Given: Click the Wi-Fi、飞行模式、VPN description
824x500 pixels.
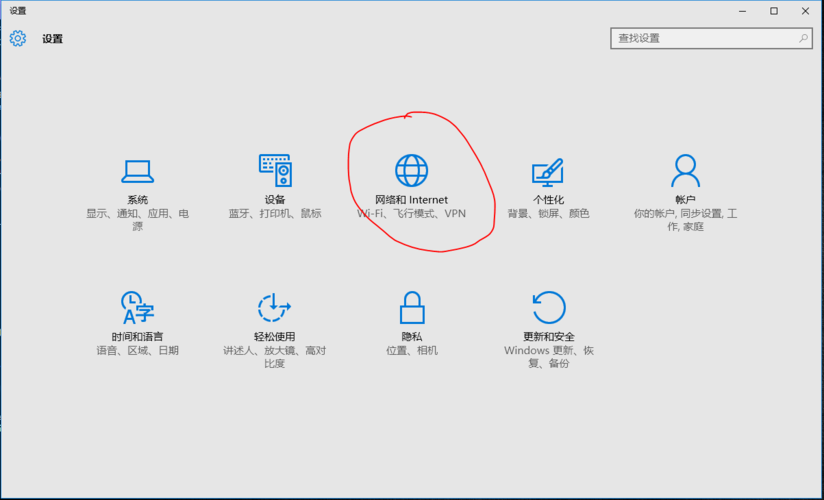Looking at the screenshot, I should (411, 214).
